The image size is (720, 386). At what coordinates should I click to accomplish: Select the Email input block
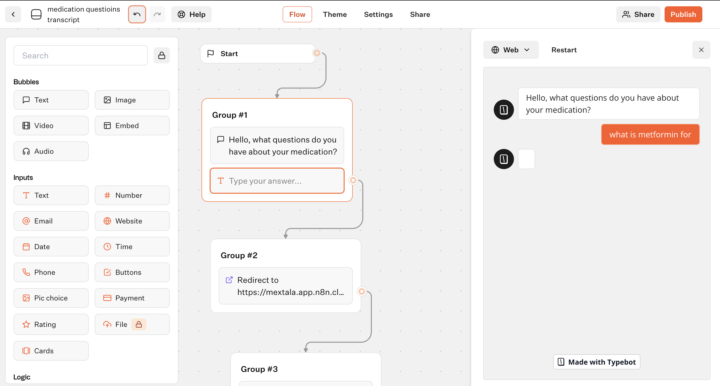pos(51,221)
